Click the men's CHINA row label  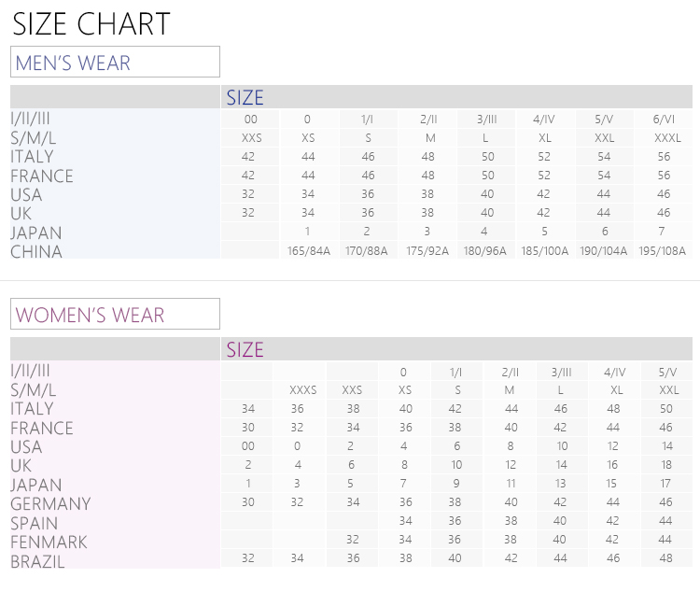click(x=36, y=251)
